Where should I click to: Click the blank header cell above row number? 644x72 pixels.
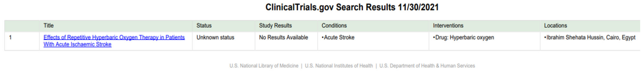[22, 25]
